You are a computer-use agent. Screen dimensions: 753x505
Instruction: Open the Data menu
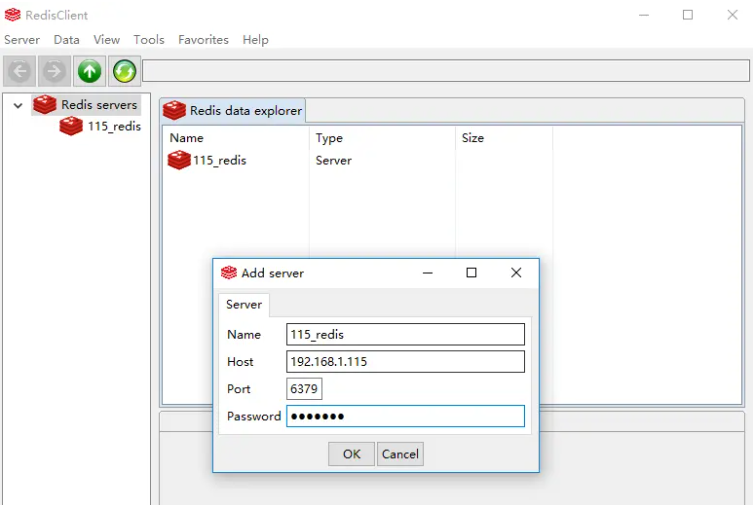pyautogui.click(x=66, y=40)
